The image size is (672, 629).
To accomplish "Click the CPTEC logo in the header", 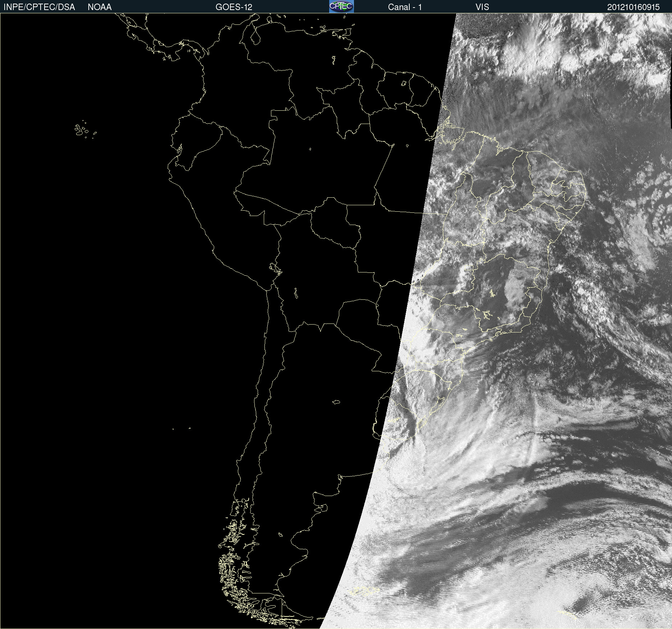I will point(341,6).
